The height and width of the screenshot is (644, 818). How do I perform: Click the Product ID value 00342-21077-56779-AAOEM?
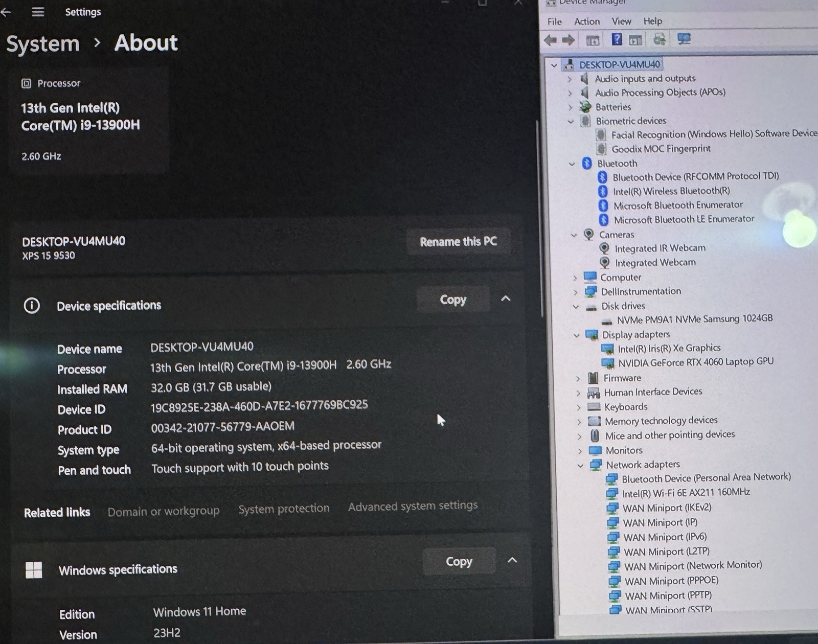click(x=222, y=427)
